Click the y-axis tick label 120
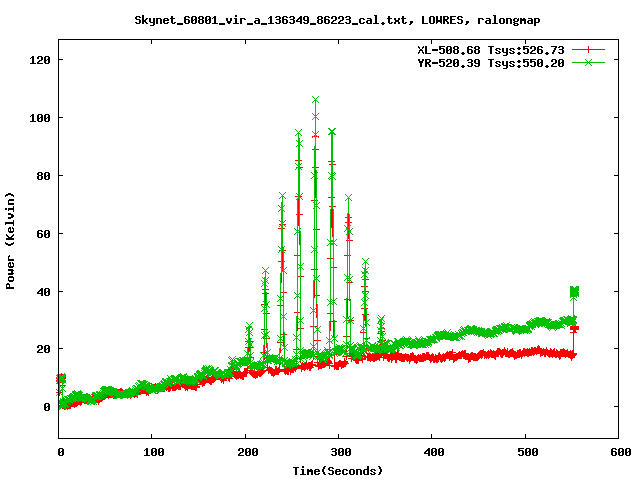Viewport: 640px width, 480px height. (40, 60)
